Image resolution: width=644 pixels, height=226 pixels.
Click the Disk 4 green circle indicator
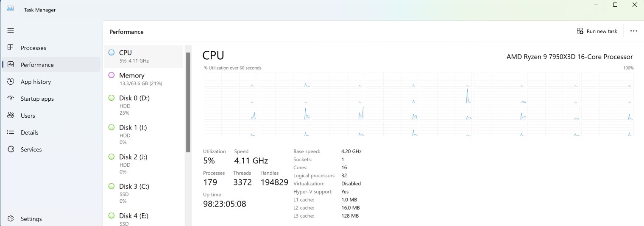click(x=112, y=216)
